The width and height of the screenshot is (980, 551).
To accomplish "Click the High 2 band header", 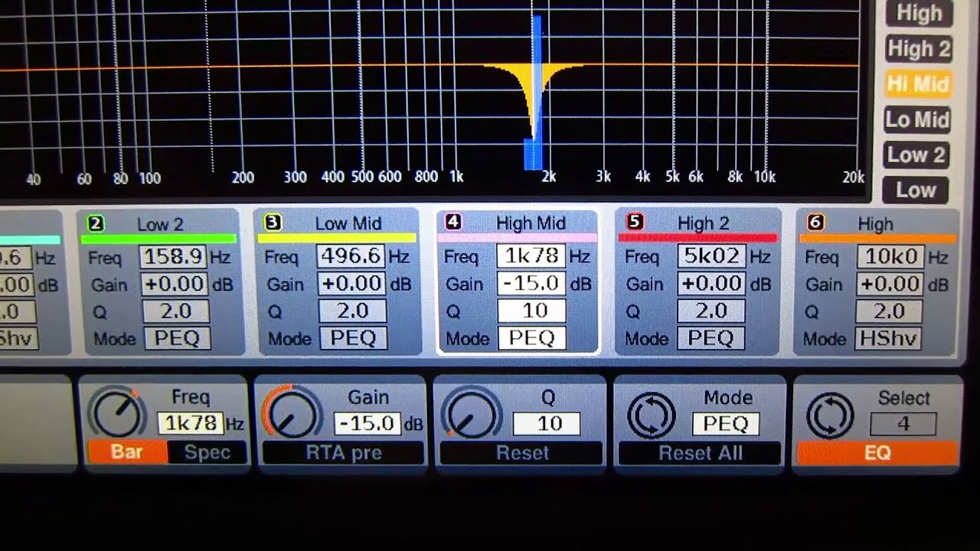I will 703,223.
